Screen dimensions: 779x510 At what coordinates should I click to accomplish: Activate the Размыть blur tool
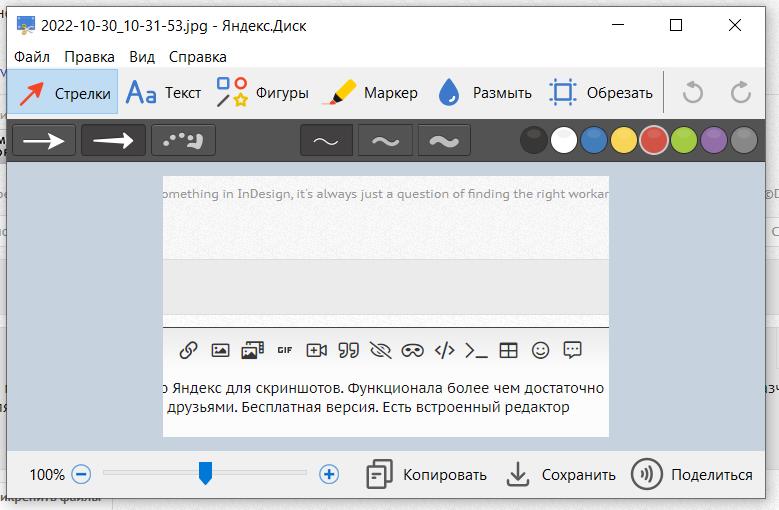(485, 92)
